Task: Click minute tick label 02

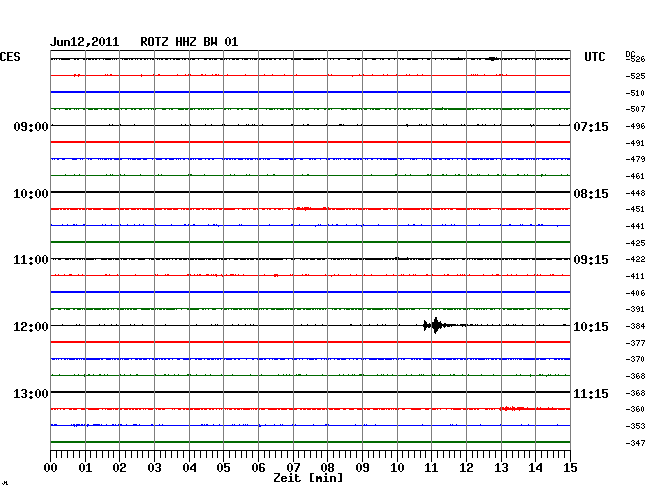Action: [119, 467]
